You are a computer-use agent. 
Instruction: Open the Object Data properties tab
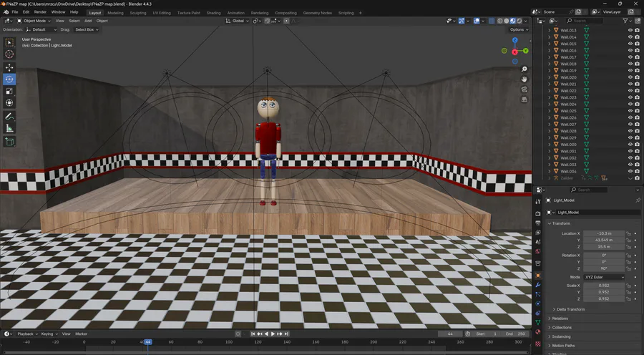coord(538,323)
